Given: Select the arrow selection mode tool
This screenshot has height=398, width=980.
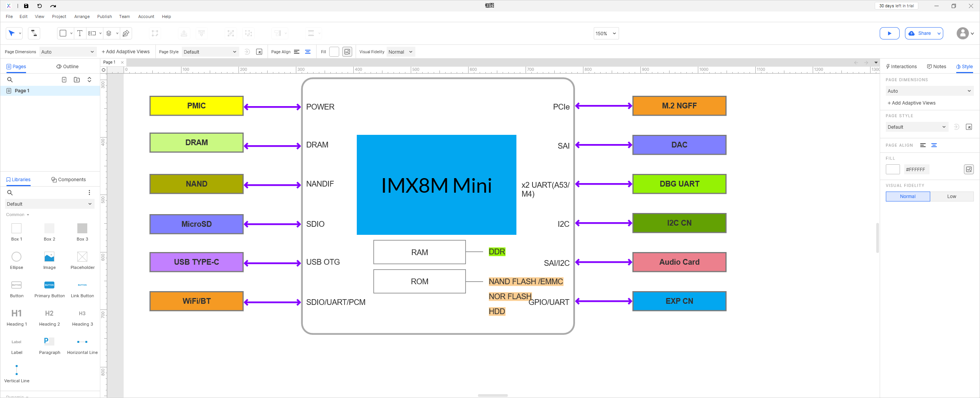Looking at the screenshot, I should 12,33.
